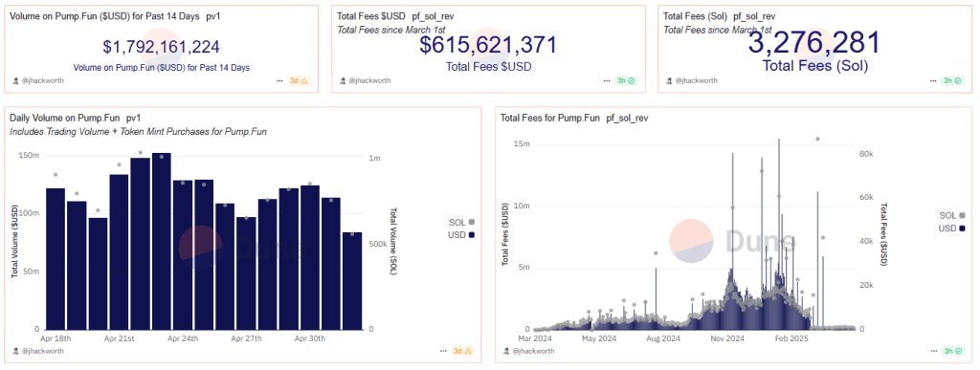This screenshot has width=980, height=370.
Task: Toggle the USD series in the Daily Volume legend
Action: [x=461, y=234]
